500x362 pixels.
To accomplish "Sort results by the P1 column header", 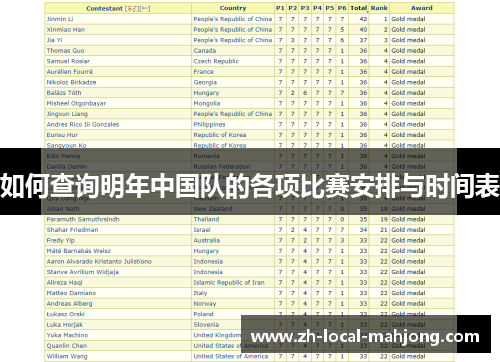I will click(x=280, y=8).
